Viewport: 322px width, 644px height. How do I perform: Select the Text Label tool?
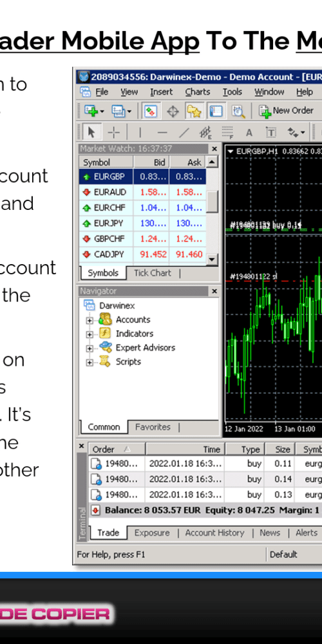tap(270, 132)
